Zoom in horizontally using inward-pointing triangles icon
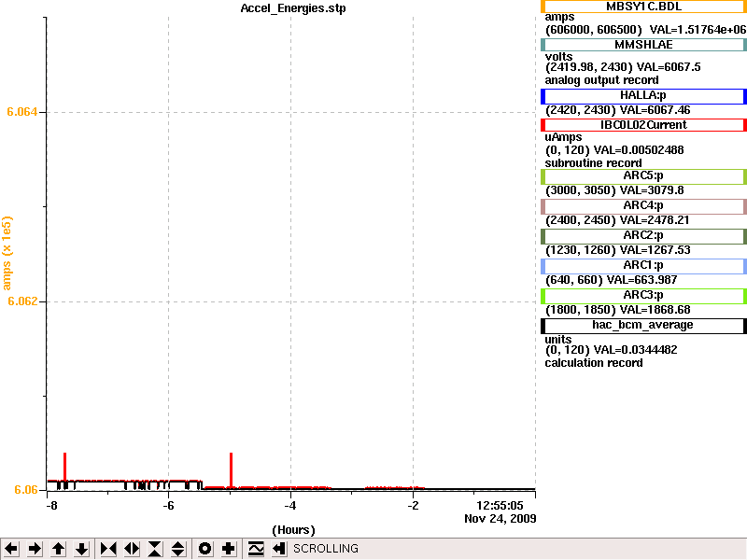 click(x=108, y=549)
